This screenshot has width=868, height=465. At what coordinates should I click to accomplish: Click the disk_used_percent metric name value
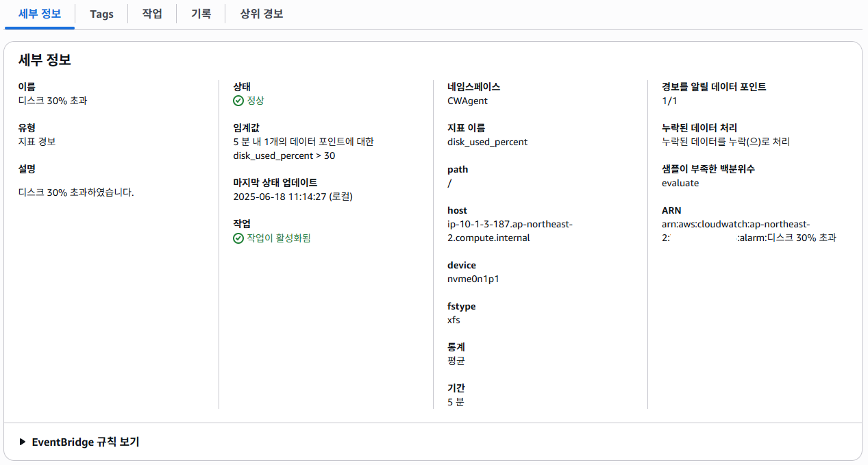tap(487, 142)
